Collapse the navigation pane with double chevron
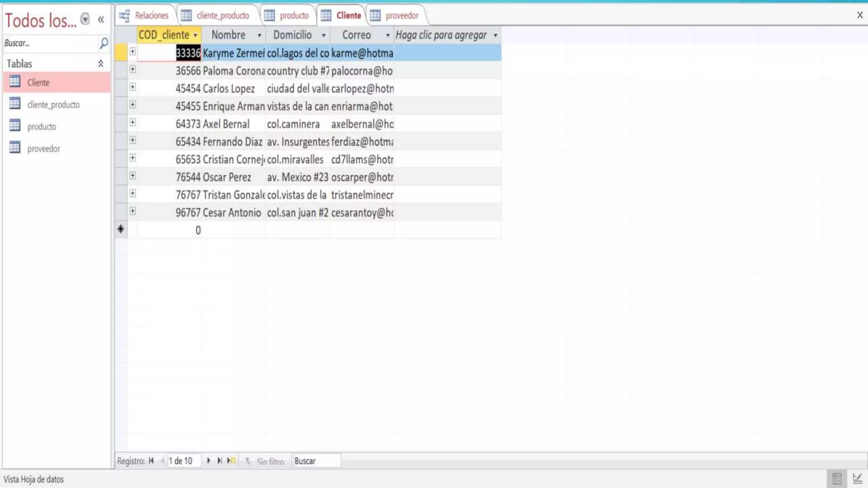This screenshot has width=868, height=488. 101,19
